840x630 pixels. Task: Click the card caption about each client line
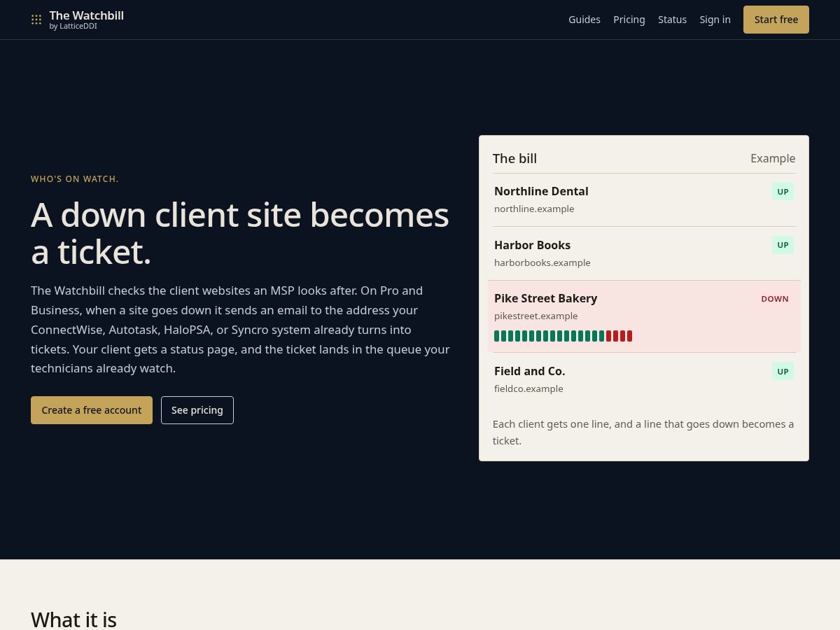[x=643, y=432]
